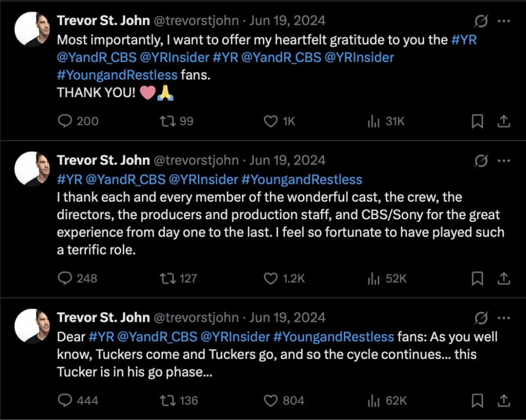This screenshot has width=526, height=420.
Task: Open @trevorstjohn handle on Tucker tweet
Action: pyautogui.click(x=196, y=317)
